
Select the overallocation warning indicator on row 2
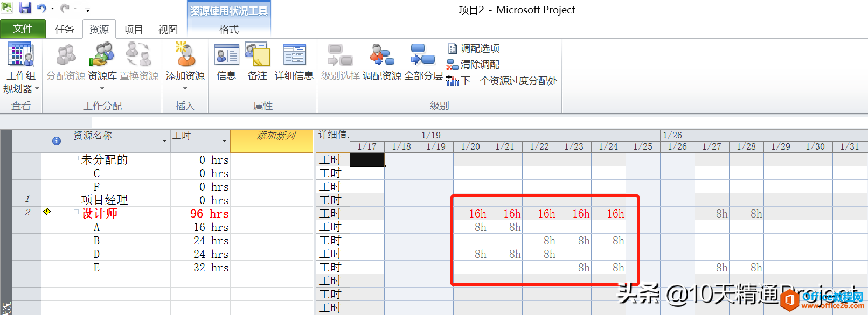click(47, 212)
